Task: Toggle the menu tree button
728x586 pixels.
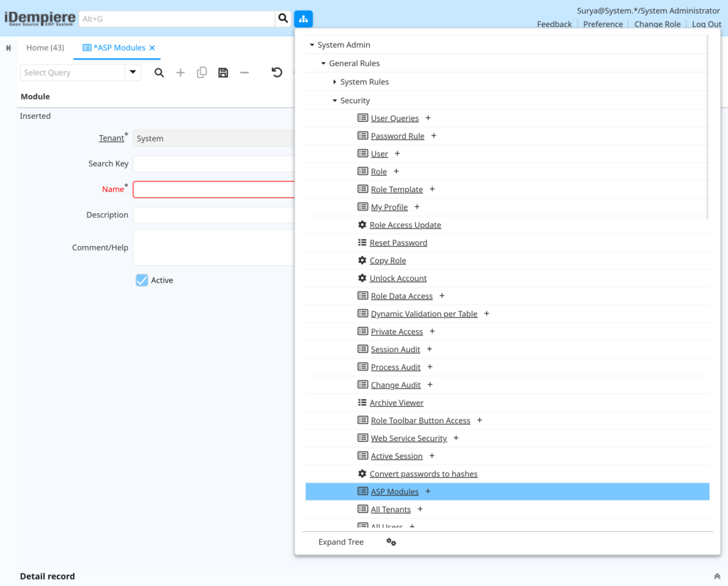Action: [303, 18]
